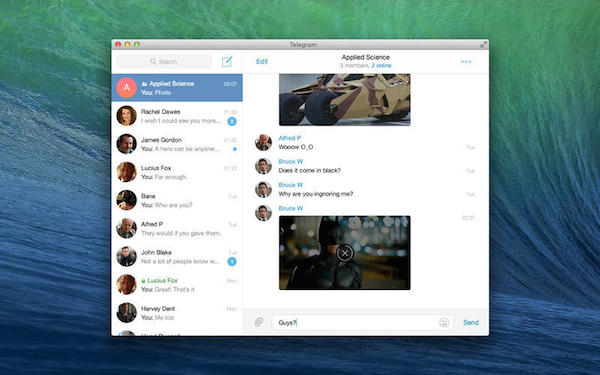Viewport: 600px width, 375px height.
Task: Open the Harvey Dent conversation
Action: click(177, 313)
